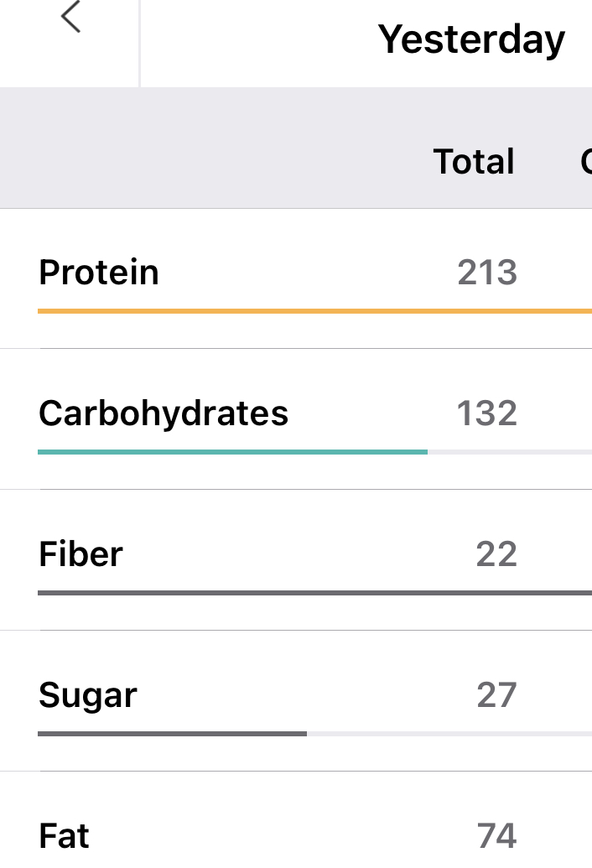Tap the Sugar total value 27
Image resolution: width=592 pixels, height=868 pixels.
tap(496, 695)
